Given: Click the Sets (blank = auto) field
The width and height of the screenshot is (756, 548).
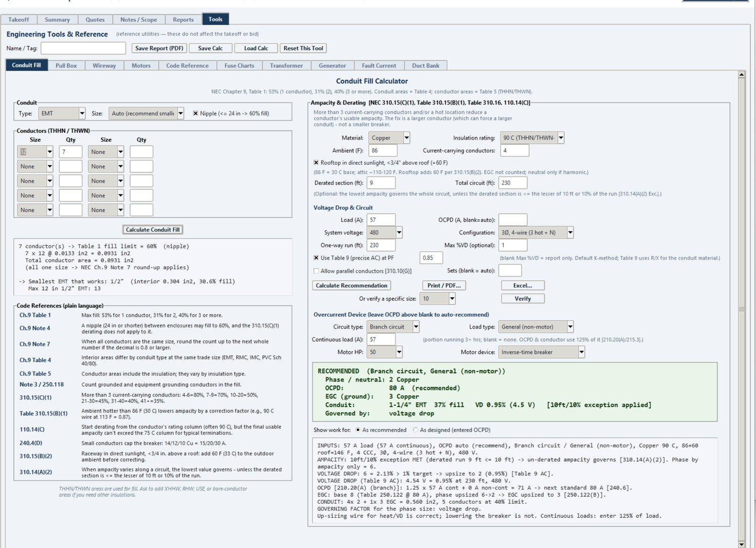Looking at the screenshot, I should coord(510,271).
